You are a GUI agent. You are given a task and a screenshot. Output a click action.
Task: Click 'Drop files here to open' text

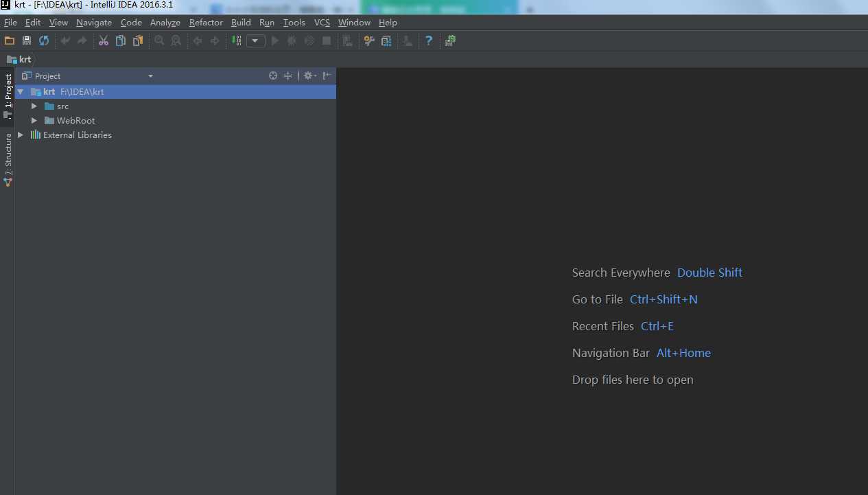point(633,380)
